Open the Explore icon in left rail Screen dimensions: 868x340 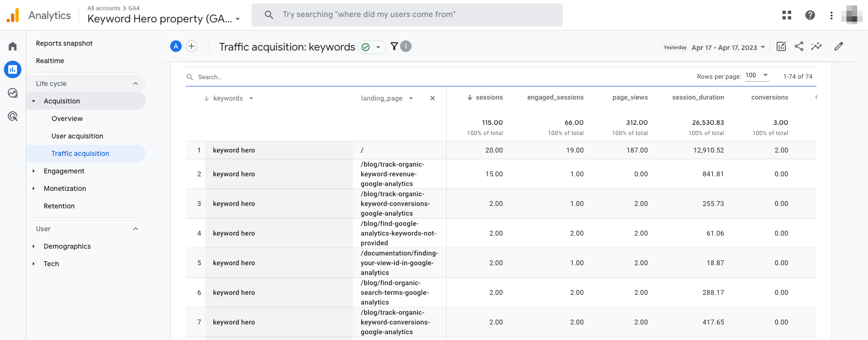click(13, 93)
